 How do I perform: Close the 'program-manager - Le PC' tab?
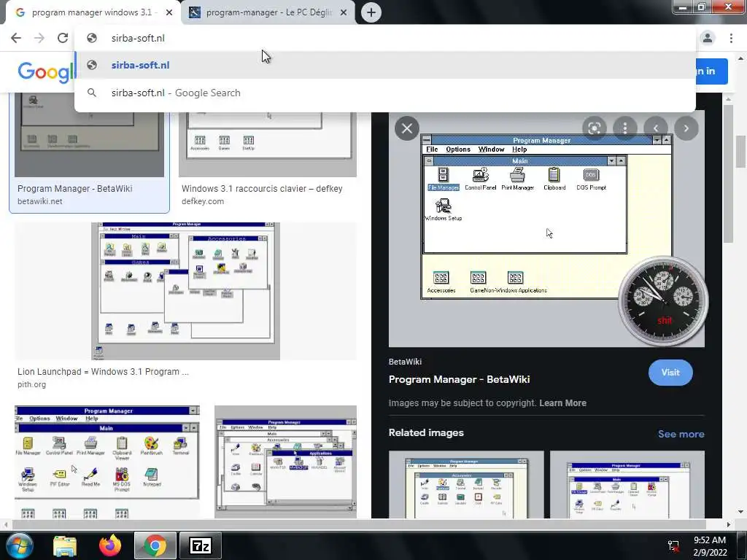tap(344, 12)
